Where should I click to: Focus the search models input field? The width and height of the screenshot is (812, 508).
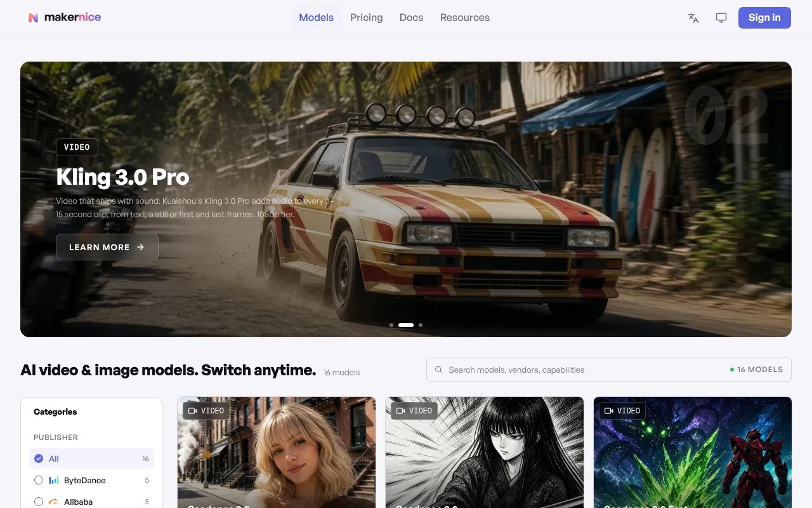coord(609,370)
